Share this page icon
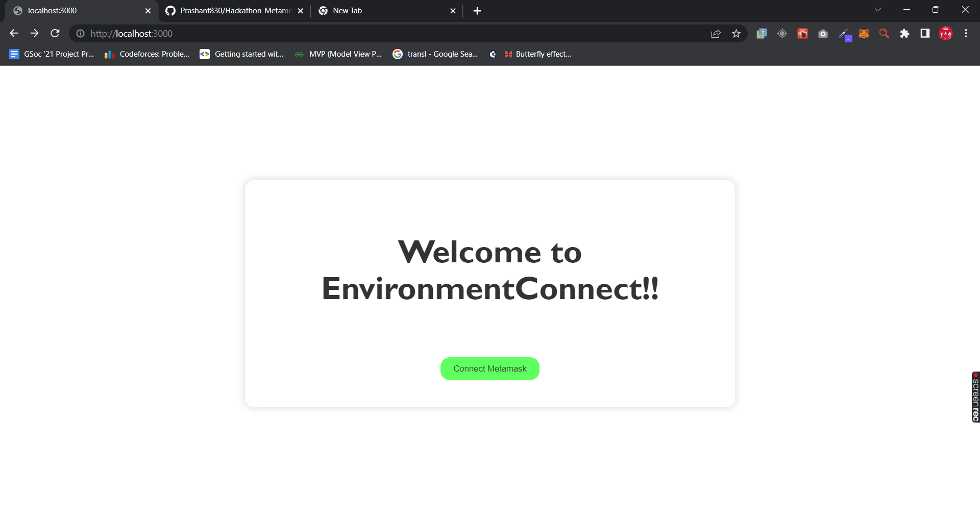The height and width of the screenshot is (517, 980). tap(716, 33)
